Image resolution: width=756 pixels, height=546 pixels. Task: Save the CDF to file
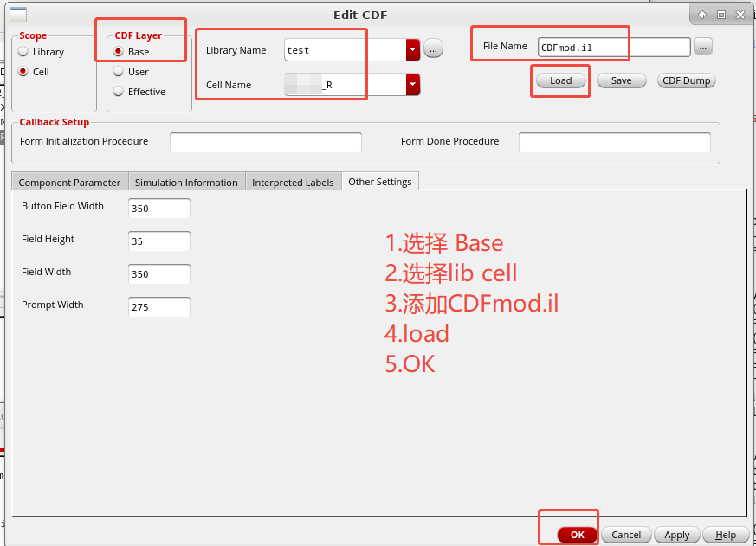tap(622, 80)
